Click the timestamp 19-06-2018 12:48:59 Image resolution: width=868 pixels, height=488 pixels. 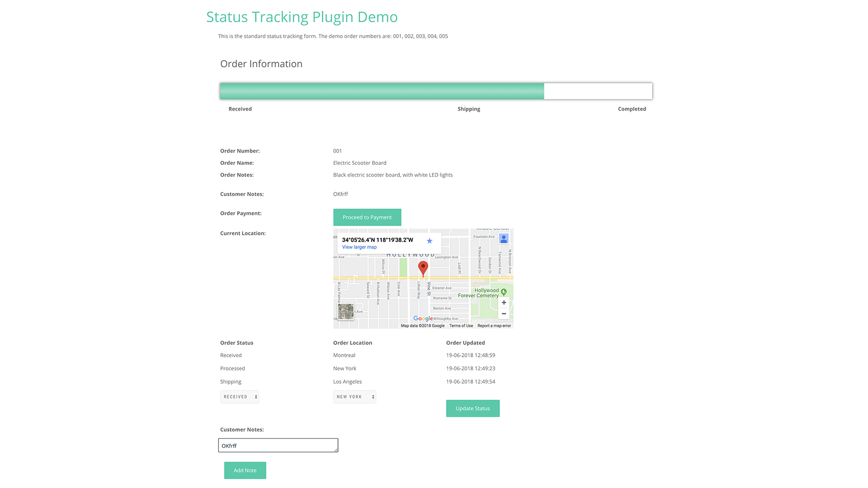(x=471, y=355)
